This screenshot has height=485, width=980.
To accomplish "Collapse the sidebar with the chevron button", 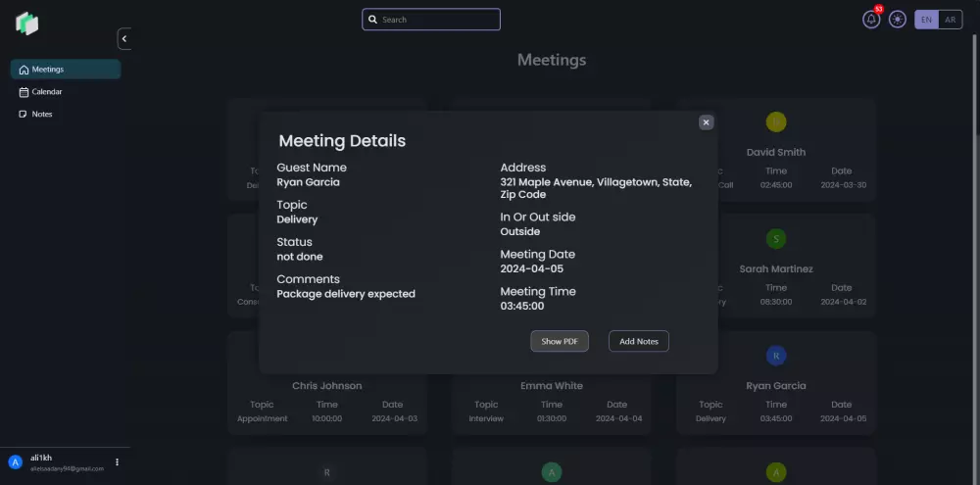I will (x=124, y=38).
